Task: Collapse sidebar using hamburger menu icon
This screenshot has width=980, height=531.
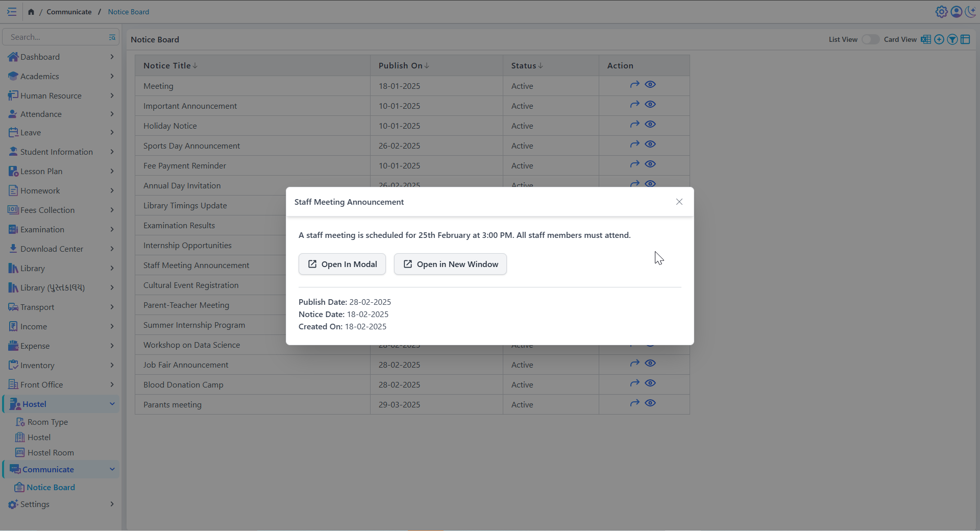Action: [12, 12]
